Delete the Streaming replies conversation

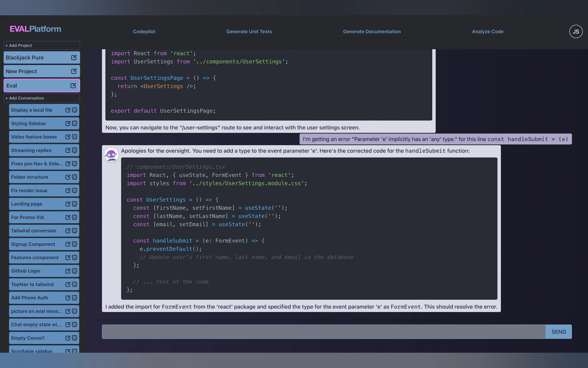pos(75,150)
